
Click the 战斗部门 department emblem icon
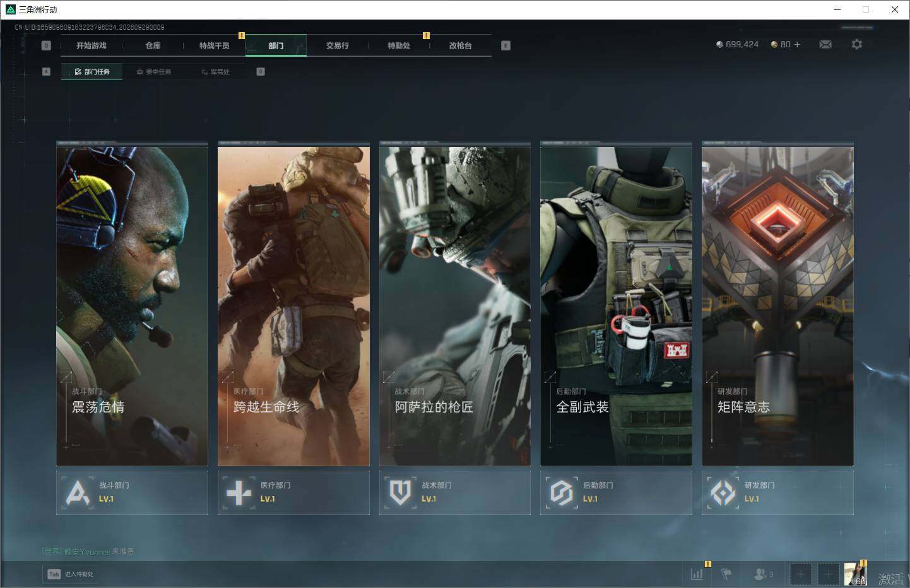click(78, 492)
